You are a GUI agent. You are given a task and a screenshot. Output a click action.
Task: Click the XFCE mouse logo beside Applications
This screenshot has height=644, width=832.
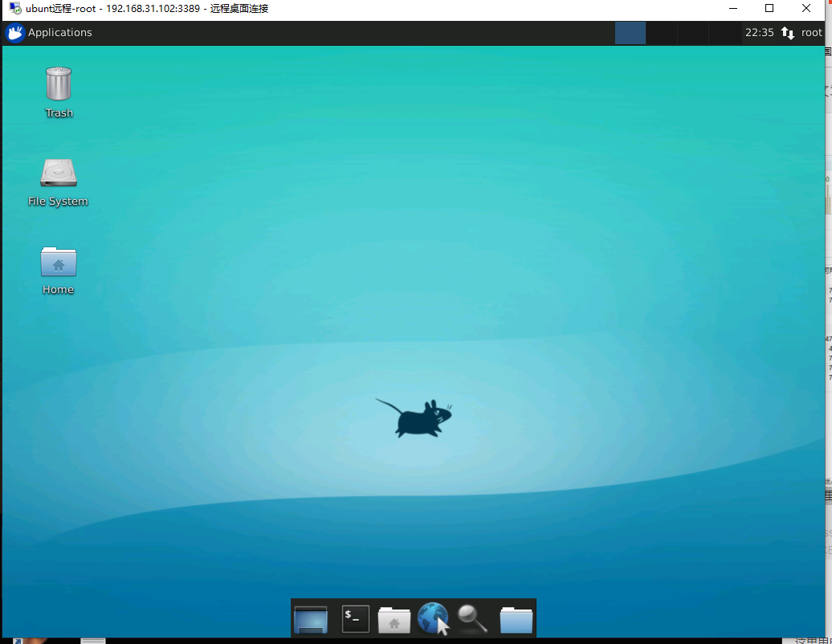tap(14, 32)
